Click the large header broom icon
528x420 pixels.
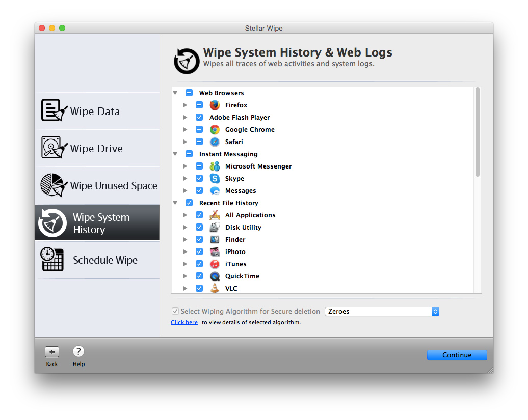click(187, 61)
